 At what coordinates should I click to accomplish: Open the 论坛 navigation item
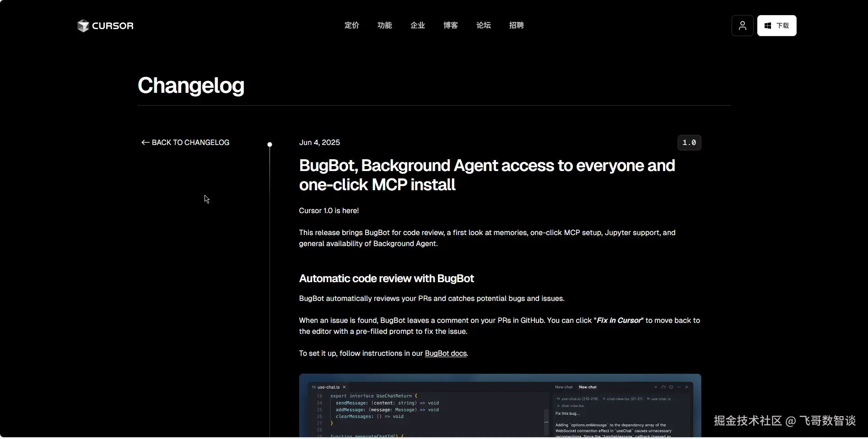(484, 26)
